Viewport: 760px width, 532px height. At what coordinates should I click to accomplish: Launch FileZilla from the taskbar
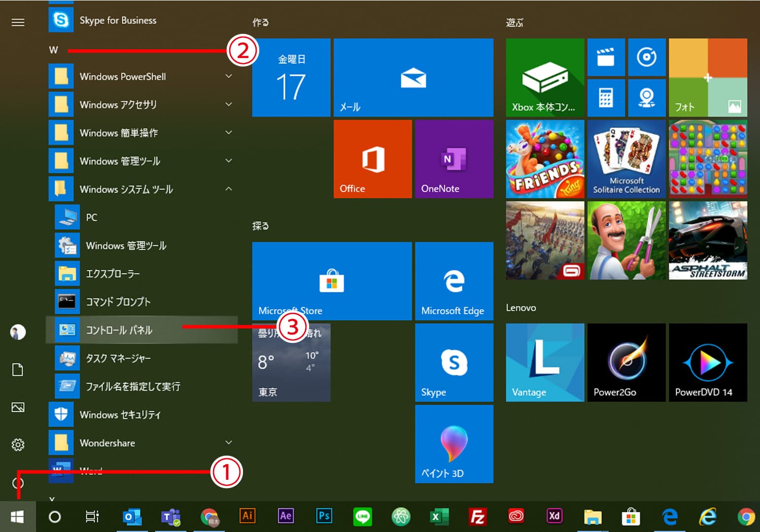(x=478, y=517)
